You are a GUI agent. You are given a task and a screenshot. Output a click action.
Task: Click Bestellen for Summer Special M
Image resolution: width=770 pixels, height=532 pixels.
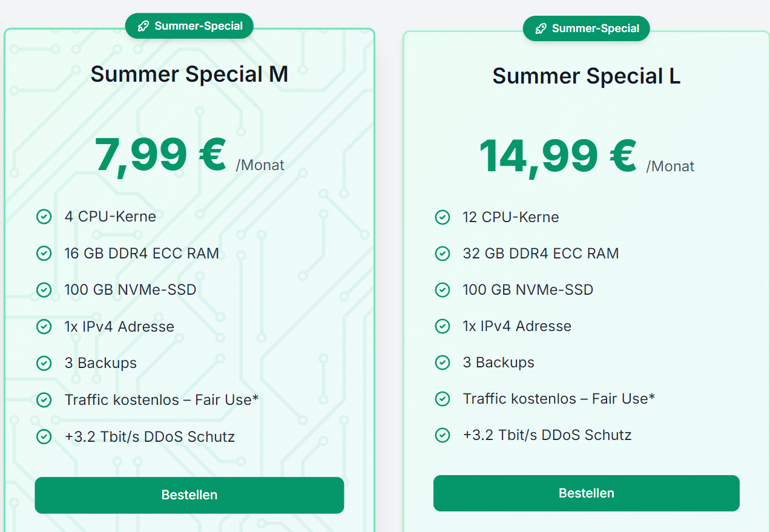pos(189,495)
